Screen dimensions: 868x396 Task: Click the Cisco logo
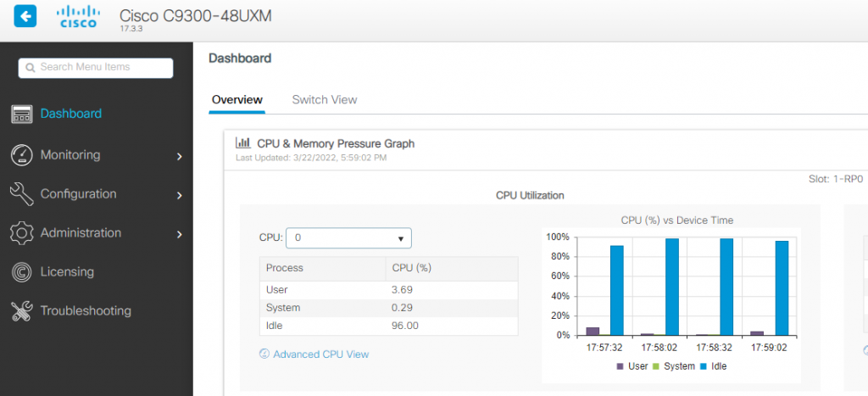click(x=77, y=17)
